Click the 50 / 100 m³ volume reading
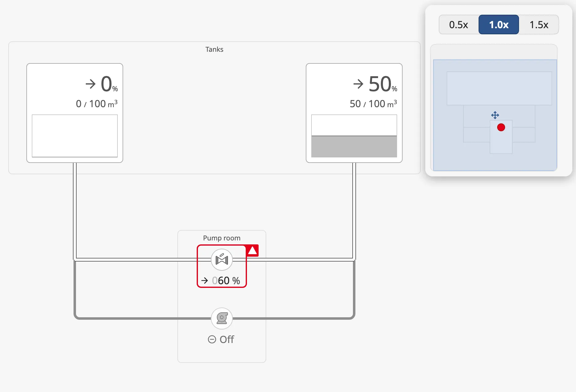 pos(373,104)
